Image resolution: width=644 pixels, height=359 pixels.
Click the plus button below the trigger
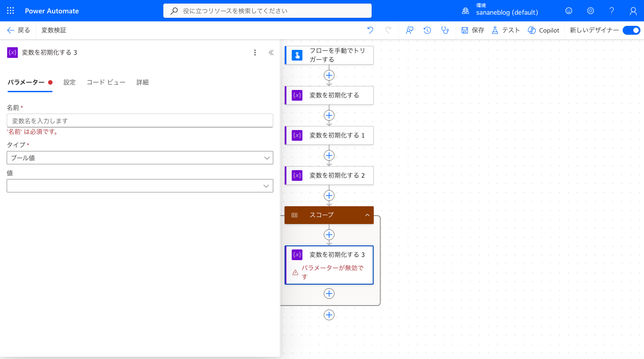pyautogui.click(x=329, y=75)
